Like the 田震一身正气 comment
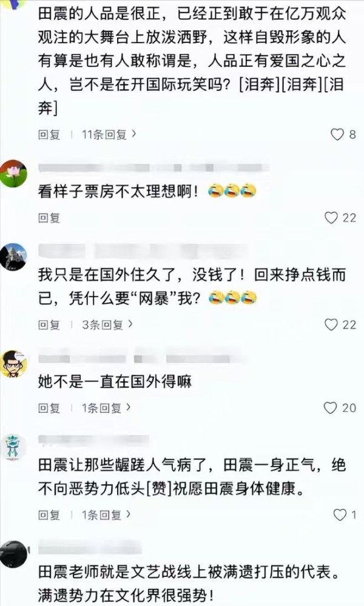The height and width of the screenshot is (606, 364). point(340,514)
